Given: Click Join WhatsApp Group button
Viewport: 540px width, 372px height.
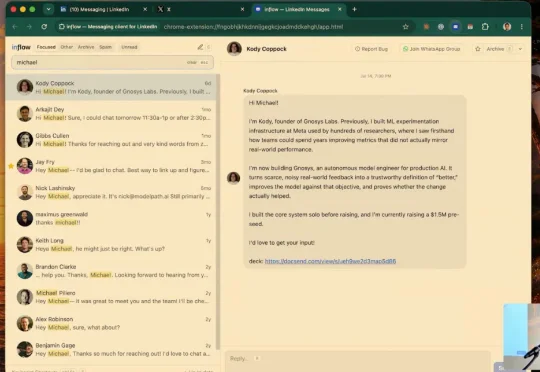Looking at the screenshot, I should (x=432, y=49).
